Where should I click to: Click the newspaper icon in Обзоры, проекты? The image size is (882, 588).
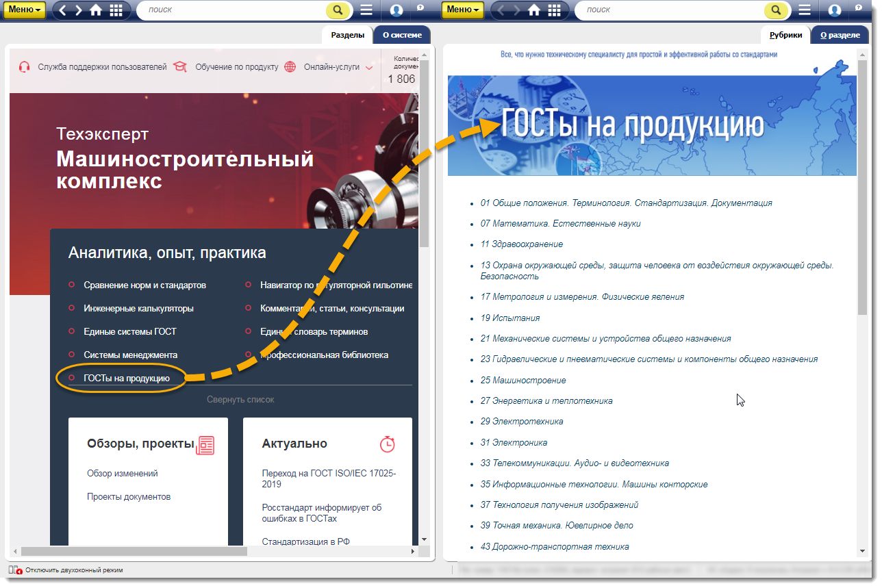click(x=205, y=444)
